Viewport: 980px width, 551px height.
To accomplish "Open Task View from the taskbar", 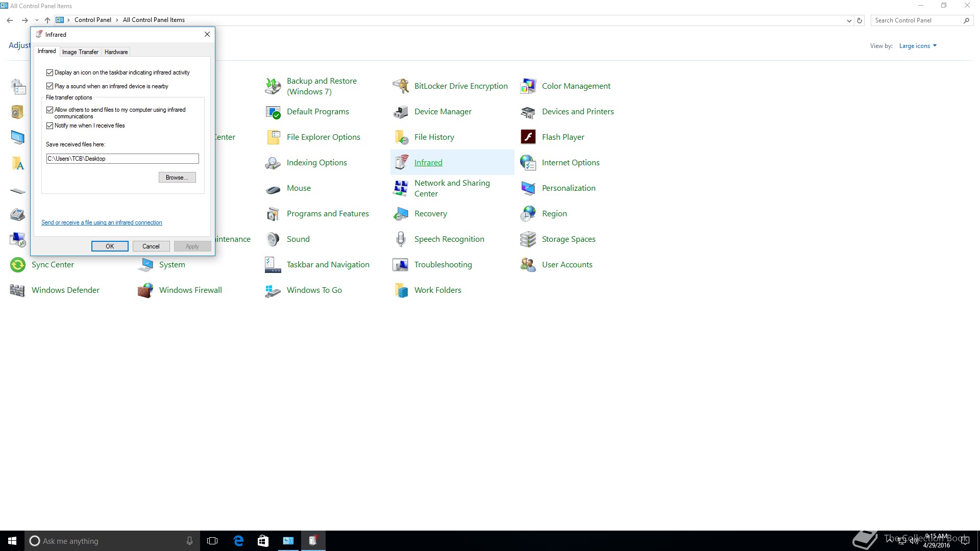I will (x=212, y=541).
